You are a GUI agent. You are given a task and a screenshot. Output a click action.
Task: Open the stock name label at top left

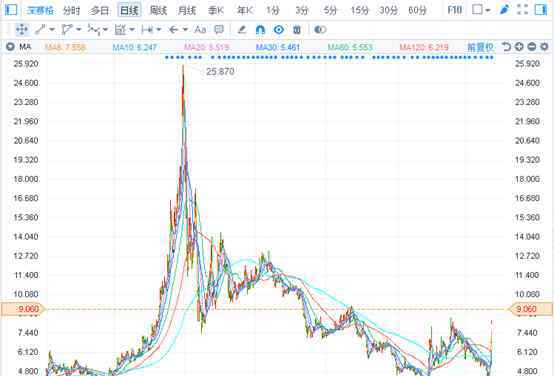tap(40, 11)
